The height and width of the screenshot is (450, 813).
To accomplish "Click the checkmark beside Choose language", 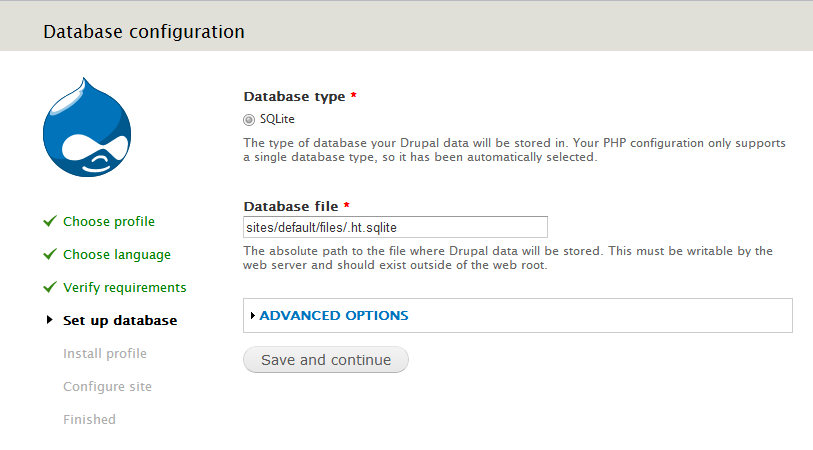I will click(x=49, y=255).
